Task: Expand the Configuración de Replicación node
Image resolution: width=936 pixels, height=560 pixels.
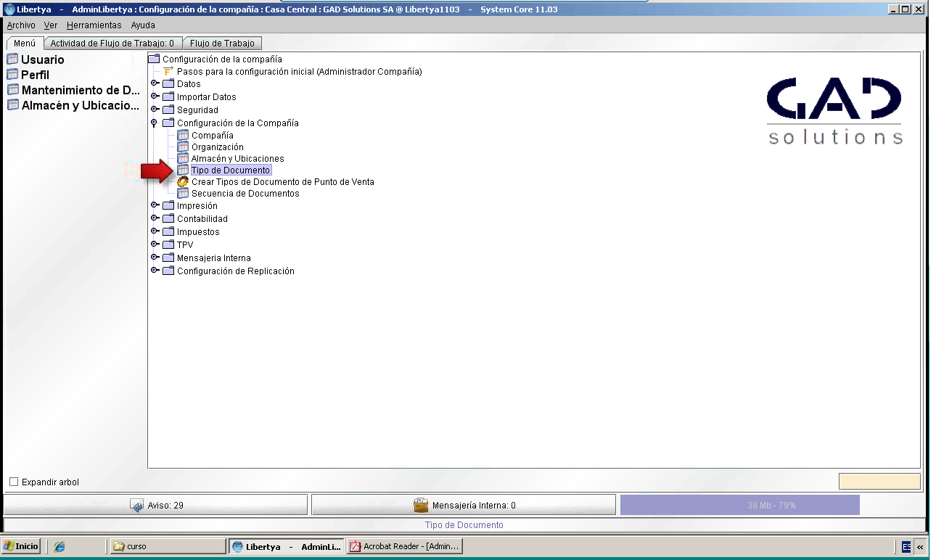Action: (x=155, y=270)
